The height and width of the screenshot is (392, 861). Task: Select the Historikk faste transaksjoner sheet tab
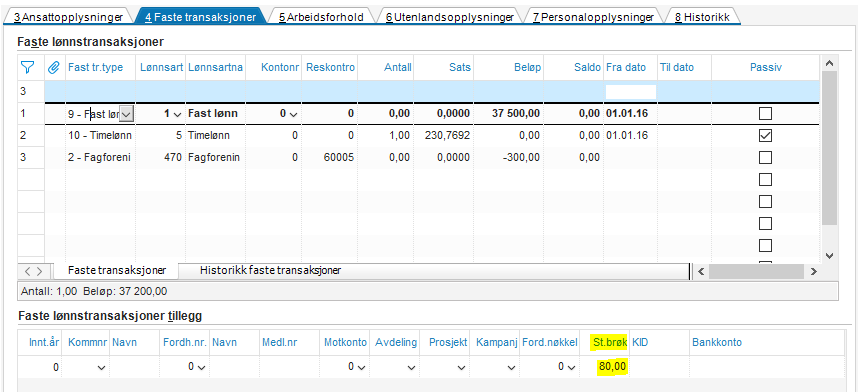[270, 271]
